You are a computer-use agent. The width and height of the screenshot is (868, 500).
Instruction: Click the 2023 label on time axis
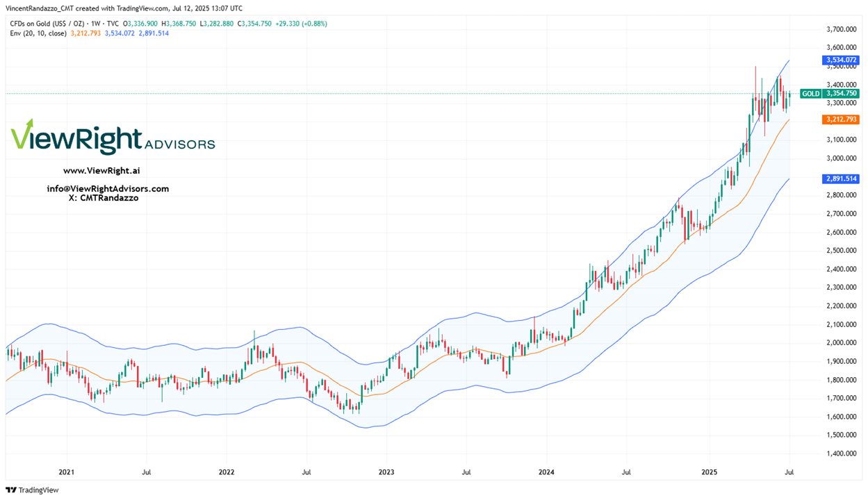[386, 472]
